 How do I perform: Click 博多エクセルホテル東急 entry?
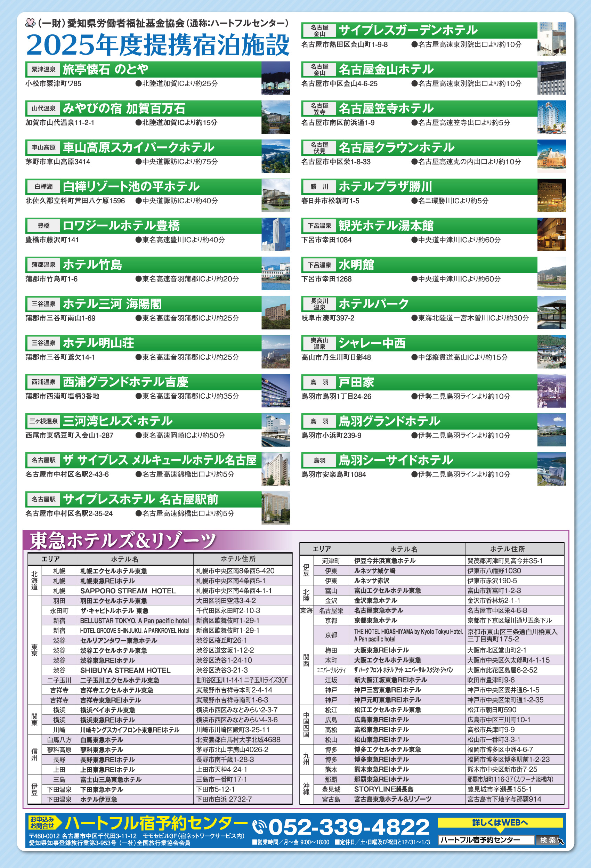[387, 749]
